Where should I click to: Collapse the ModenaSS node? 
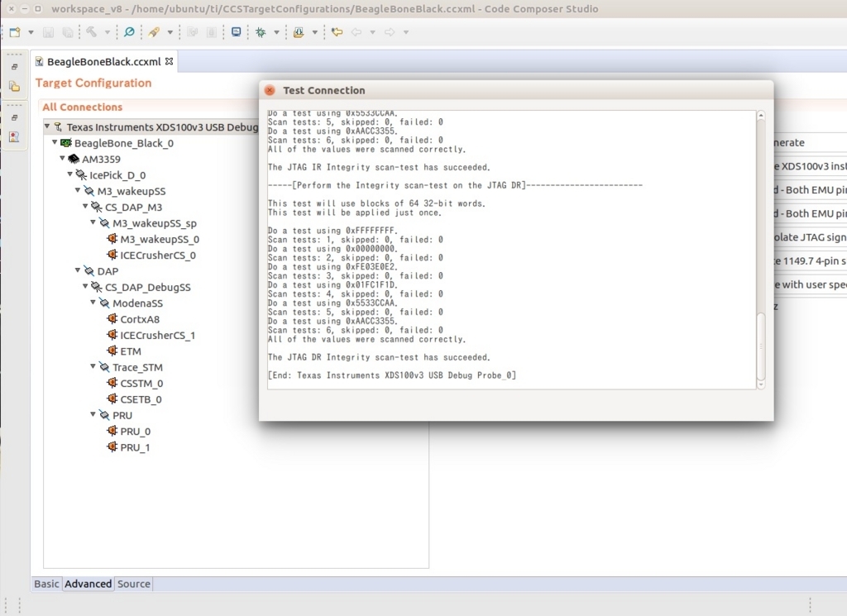93,303
